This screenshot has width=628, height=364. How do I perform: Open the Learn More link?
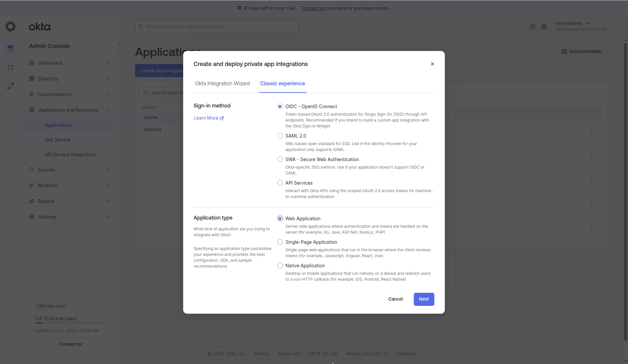coord(209,118)
